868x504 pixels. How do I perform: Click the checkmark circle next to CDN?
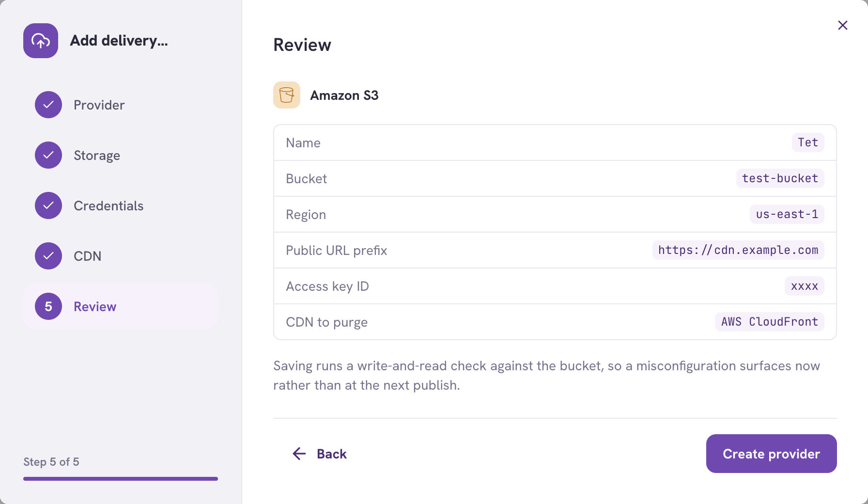pyautogui.click(x=48, y=256)
